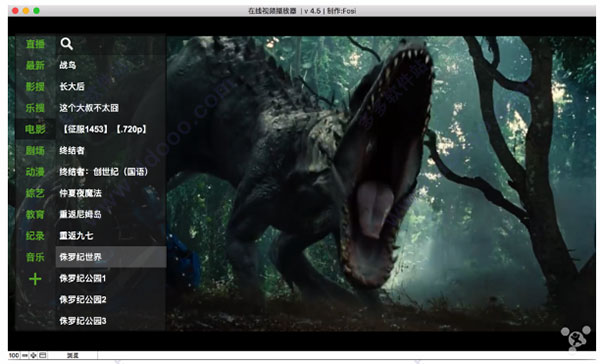Switch to the 音乐 category

tap(35, 257)
